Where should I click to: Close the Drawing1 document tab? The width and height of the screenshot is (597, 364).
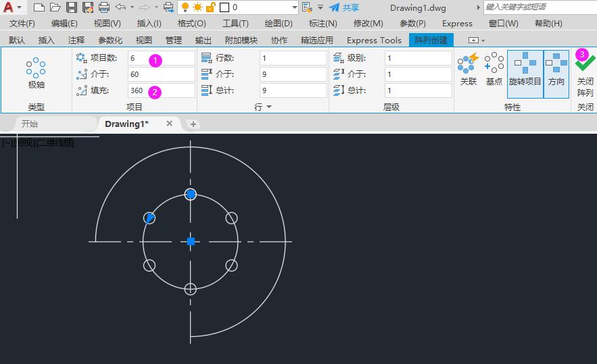point(170,124)
